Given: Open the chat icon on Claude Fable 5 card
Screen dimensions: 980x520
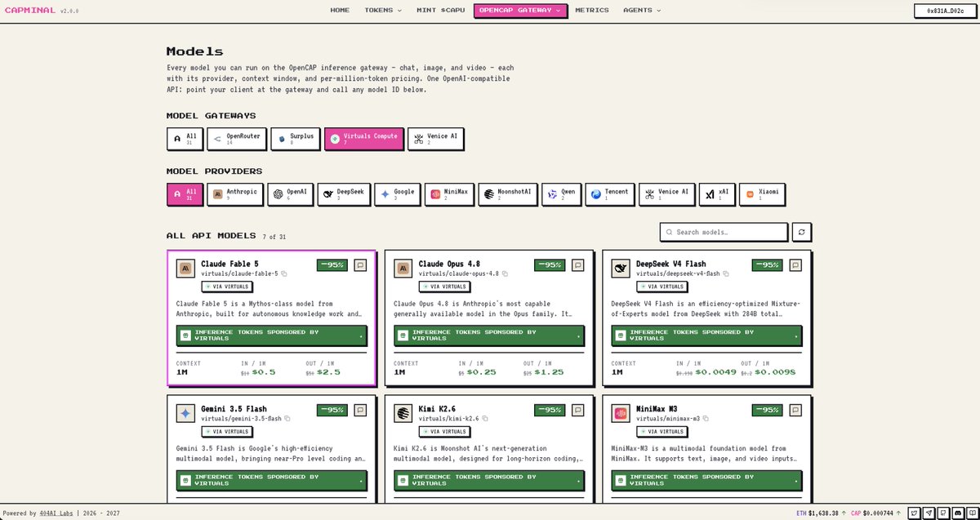Looking at the screenshot, I should coord(360,264).
